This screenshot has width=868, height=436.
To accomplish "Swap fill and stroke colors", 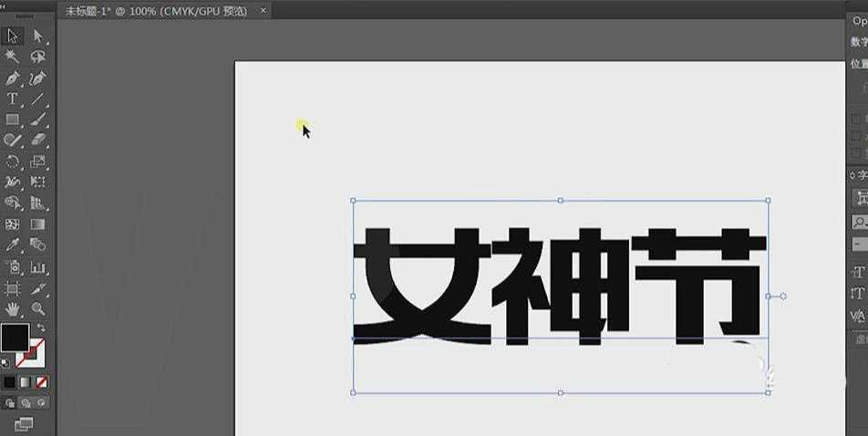I will pos(41,327).
